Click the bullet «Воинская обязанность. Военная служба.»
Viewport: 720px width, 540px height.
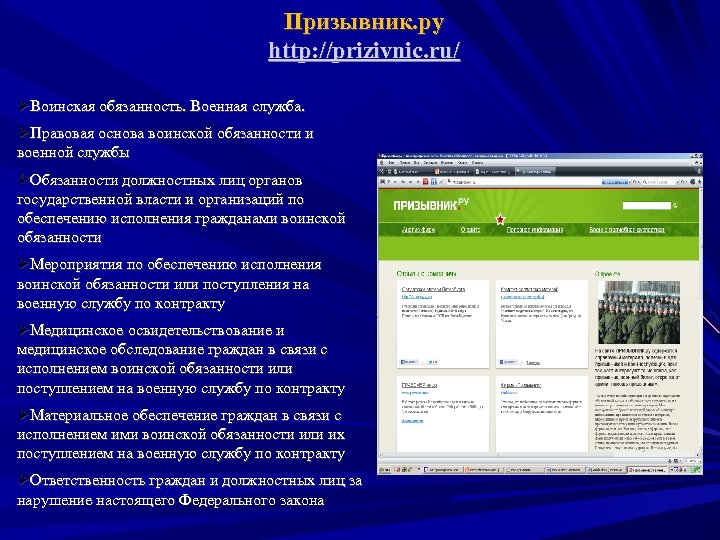[x=162, y=107]
